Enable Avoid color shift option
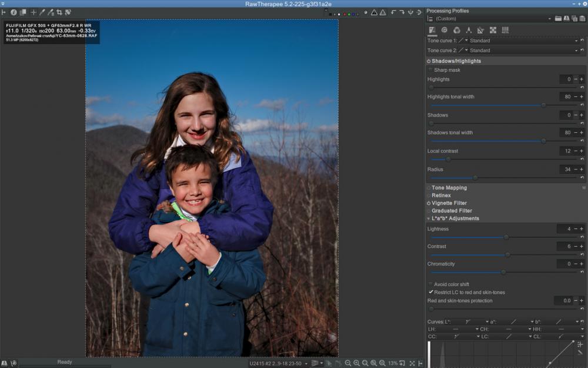This screenshot has height=368, width=588. [430, 284]
